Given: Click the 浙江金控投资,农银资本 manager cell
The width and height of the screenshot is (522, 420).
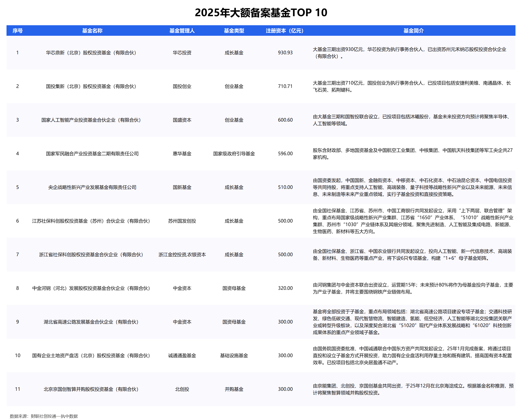Looking at the screenshot, I should (x=182, y=255).
